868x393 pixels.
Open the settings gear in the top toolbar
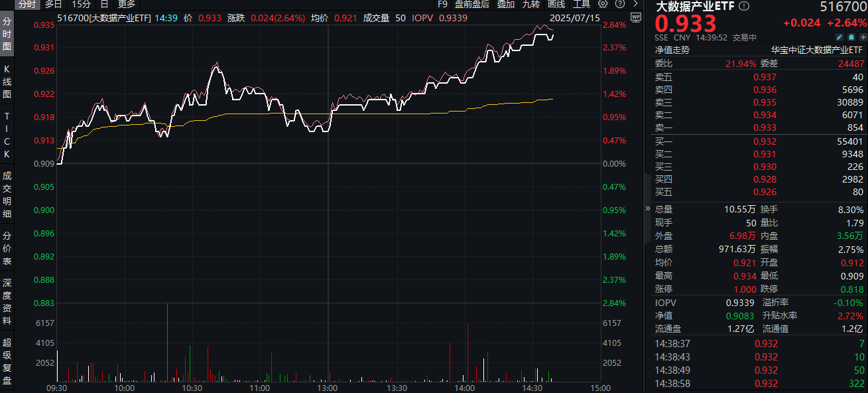tap(603, 5)
